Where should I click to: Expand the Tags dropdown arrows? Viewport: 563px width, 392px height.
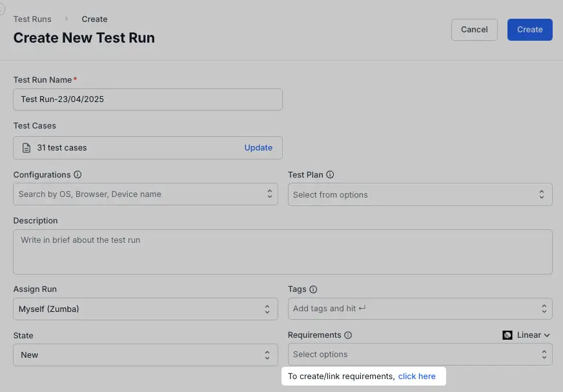(544, 309)
